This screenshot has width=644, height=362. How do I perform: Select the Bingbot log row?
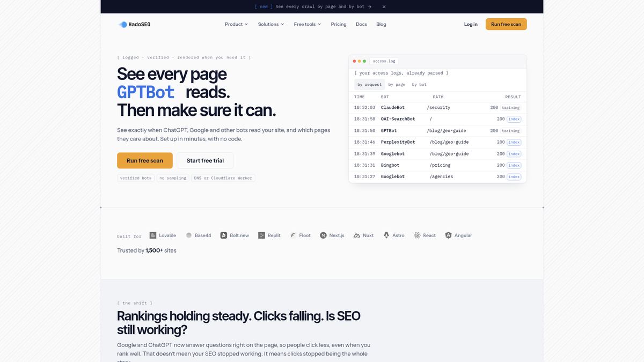(x=437, y=165)
